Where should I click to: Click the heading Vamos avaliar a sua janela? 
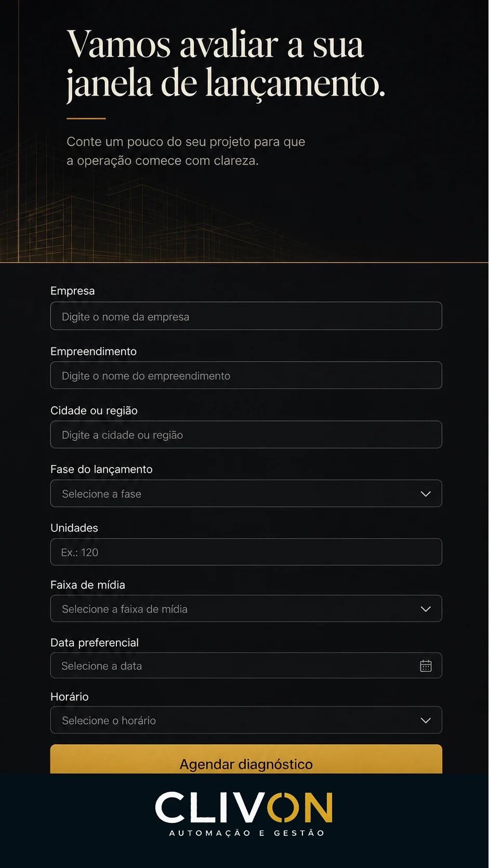pyautogui.click(x=226, y=64)
